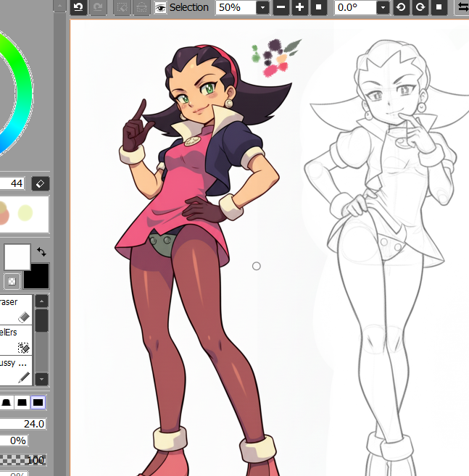Click the 0.0° rotation angle field
The image size is (469, 476).
[x=355, y=7]
